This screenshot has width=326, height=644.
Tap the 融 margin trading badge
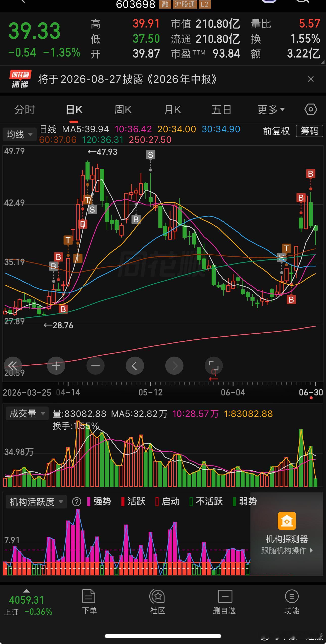pyautogui.click(x=165, y=4)
